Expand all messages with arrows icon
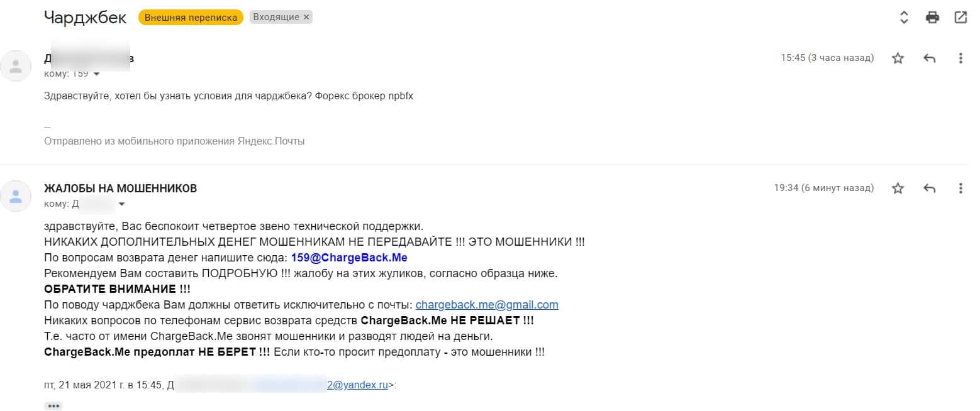The width and height of the screenshot is (980, 411). pyautogui.click(x=904, y=18)
